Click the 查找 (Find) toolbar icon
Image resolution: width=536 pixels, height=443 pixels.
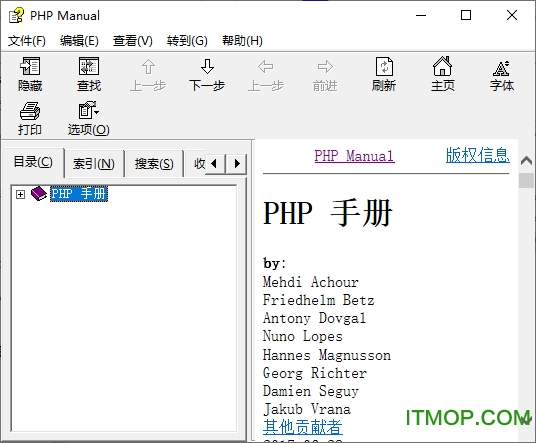coord(89,66)
